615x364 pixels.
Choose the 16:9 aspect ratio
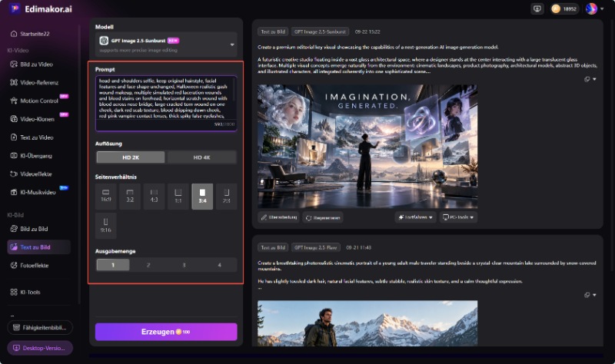coord(105,197)
